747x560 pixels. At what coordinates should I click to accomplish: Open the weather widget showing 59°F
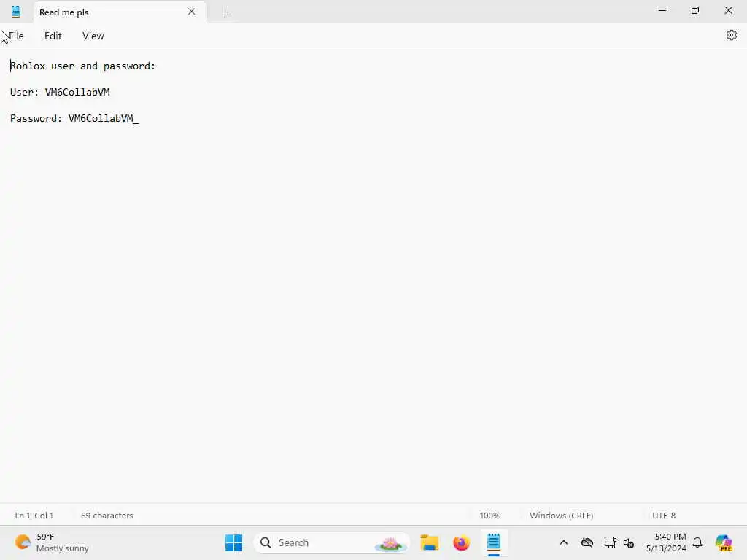click(x=52, y=542)
